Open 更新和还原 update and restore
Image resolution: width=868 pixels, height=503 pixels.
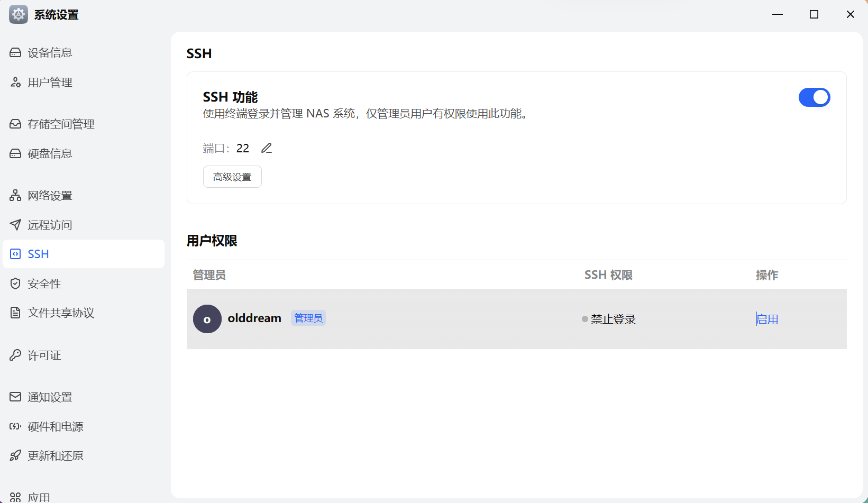[x=55, y=456]
